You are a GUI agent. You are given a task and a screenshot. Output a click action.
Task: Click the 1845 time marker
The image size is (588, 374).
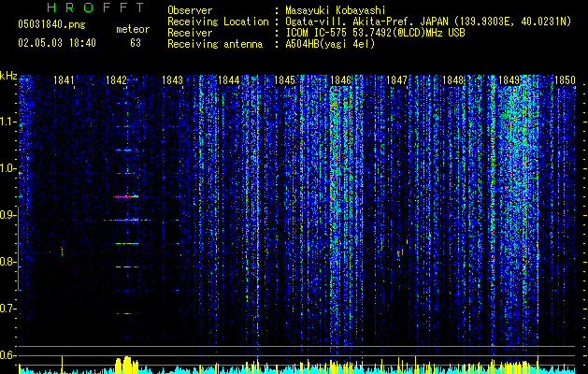(x=284, y=79)
